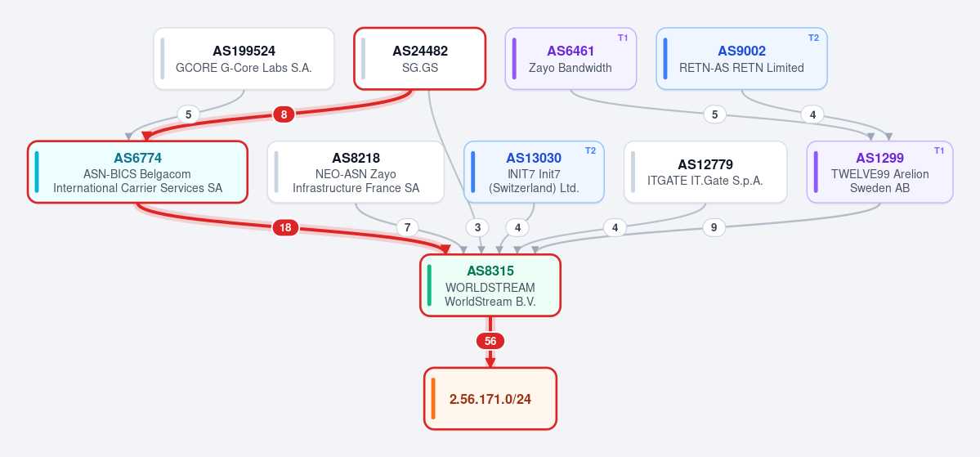Click the AS24482 SG.GS node
The height and width of the screenshot is (457, 980).
(x=420, y=59)
